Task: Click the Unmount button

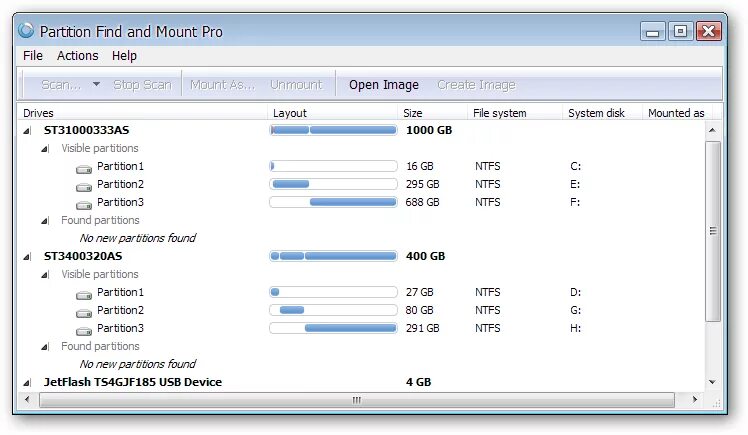Action: [296, 85]
